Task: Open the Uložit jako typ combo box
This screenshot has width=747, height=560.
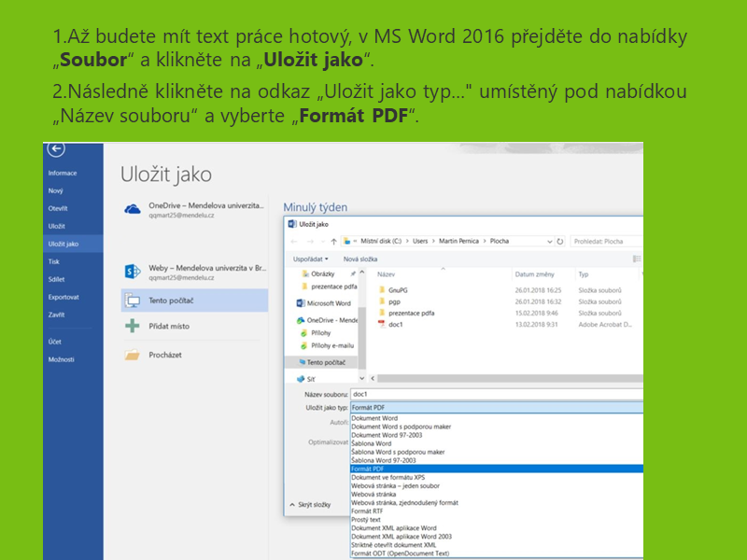Action: pyautogui.click(x=495, y=408)
